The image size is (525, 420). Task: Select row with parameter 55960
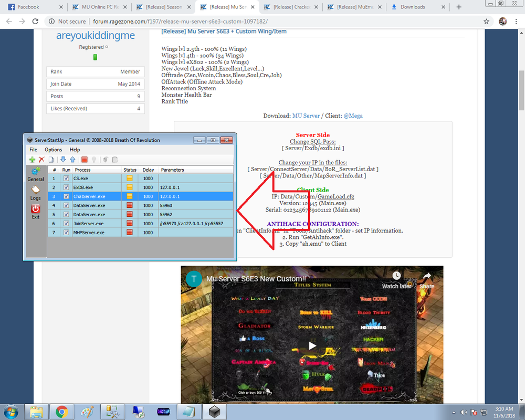tap(140, 205)
